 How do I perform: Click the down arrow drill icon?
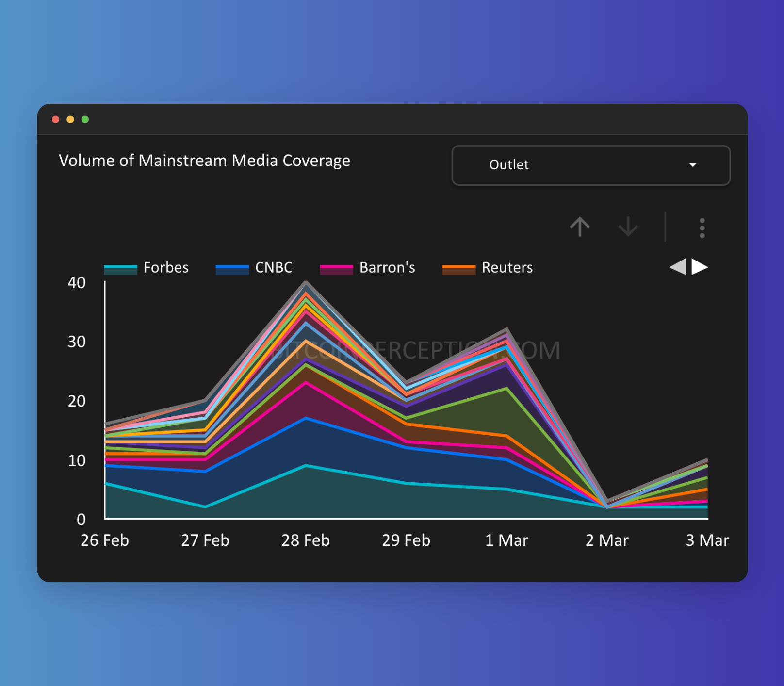[628, 227]
